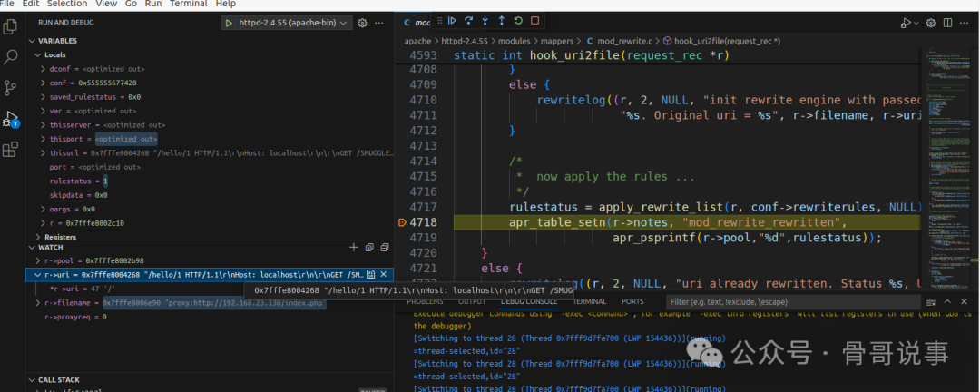Collapse the WATCH section
980x392 pixels.
coord(33,248)
